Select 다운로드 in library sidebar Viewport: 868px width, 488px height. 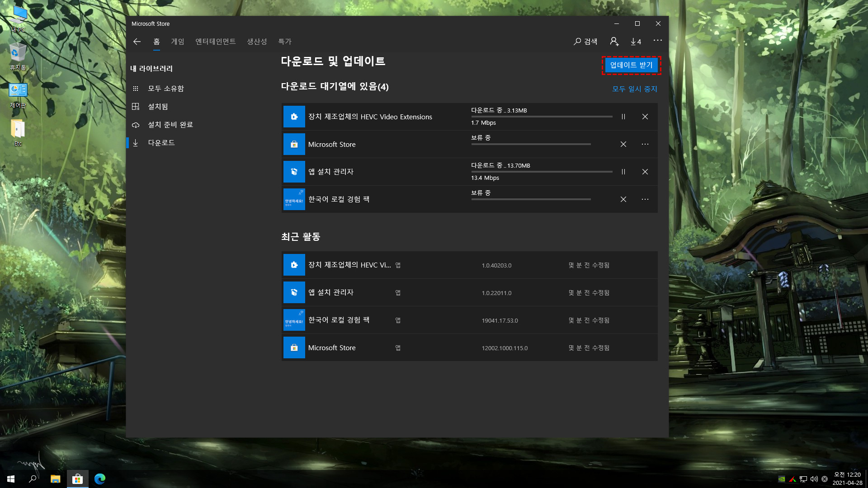pyautogui.click(x=161, y=143)
